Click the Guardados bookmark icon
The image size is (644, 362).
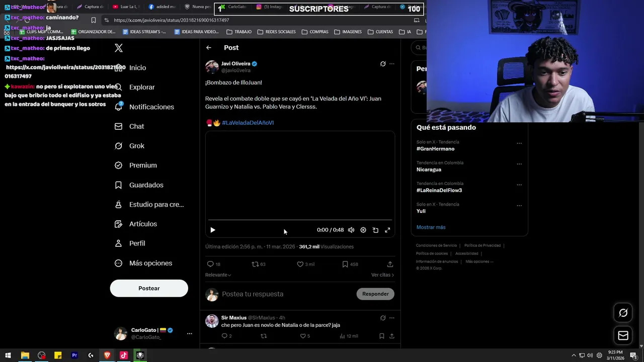tap(118, 185)
